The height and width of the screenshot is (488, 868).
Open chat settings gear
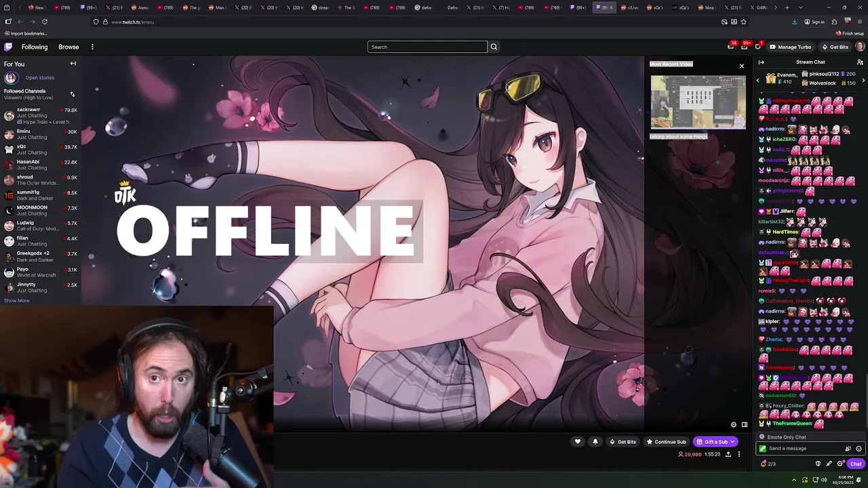pos(840,464)
